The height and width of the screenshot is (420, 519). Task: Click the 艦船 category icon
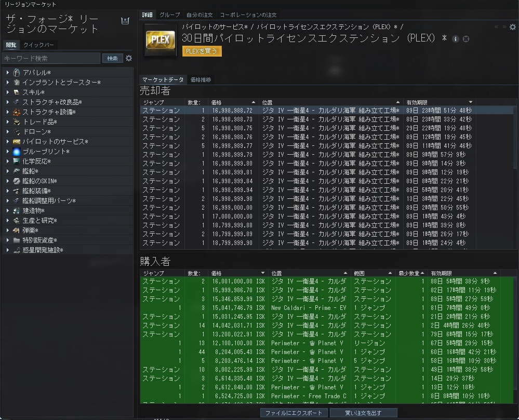pos(17,171)
